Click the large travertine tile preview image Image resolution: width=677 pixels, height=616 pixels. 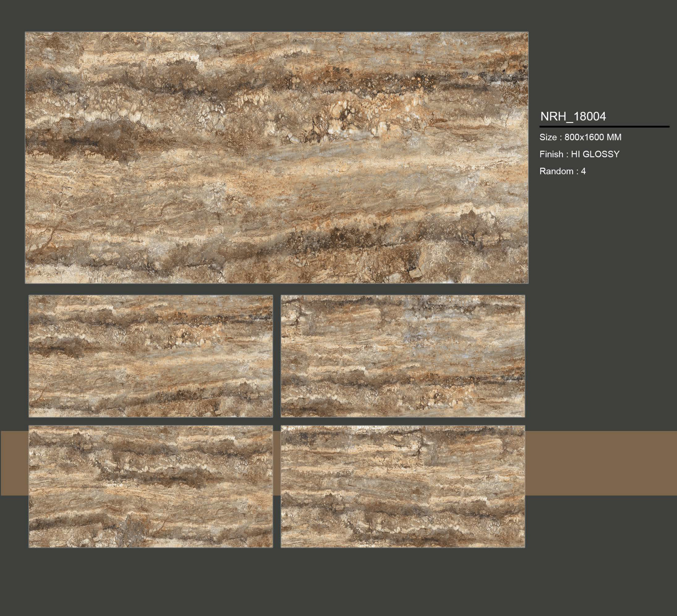276,158
